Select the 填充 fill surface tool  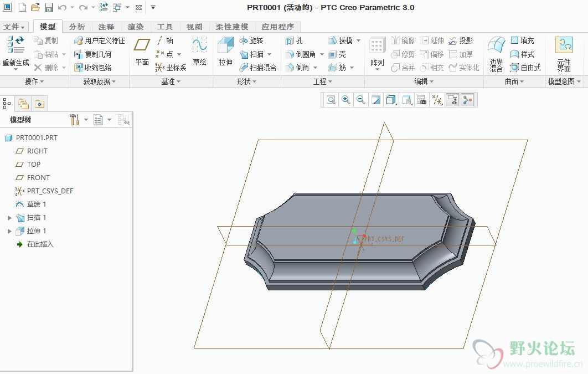(522, 40)
